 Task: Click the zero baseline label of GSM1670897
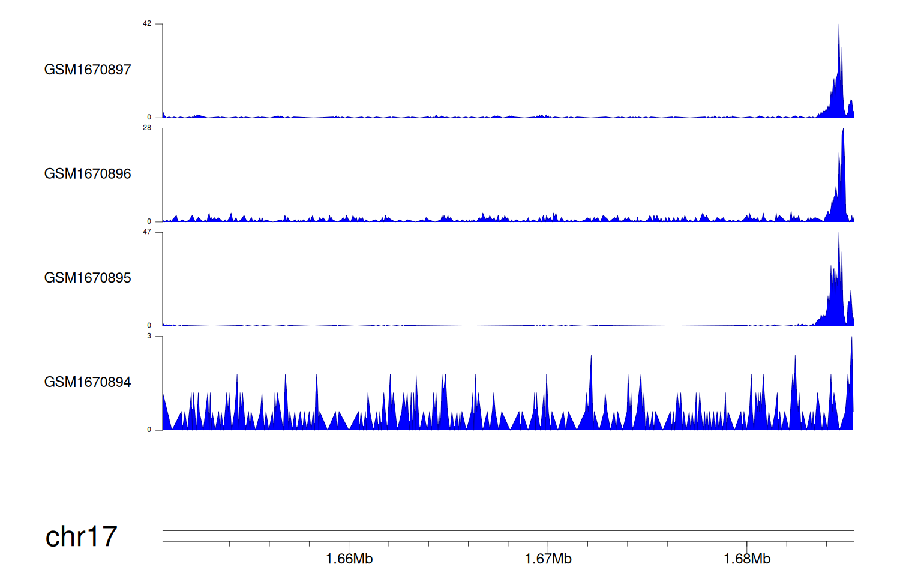(x=149, y=118)
